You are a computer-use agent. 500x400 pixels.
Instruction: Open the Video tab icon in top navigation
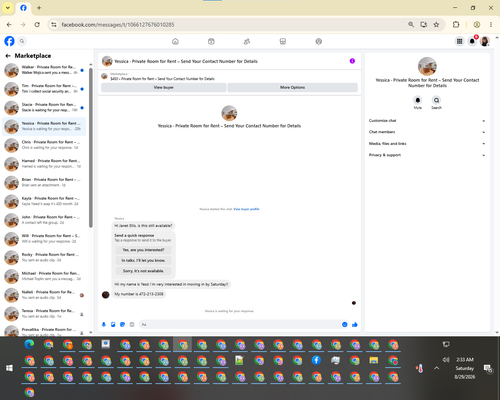211,41
